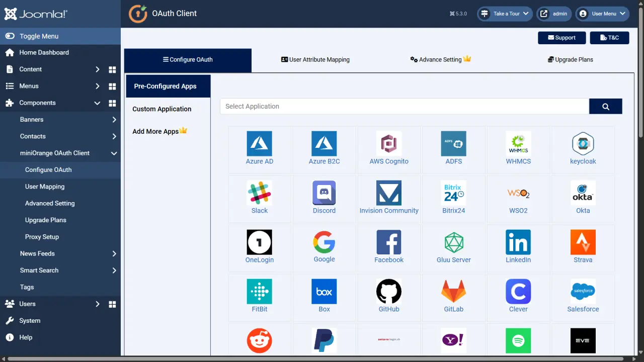Select the Salesforce application

point(583,292)
